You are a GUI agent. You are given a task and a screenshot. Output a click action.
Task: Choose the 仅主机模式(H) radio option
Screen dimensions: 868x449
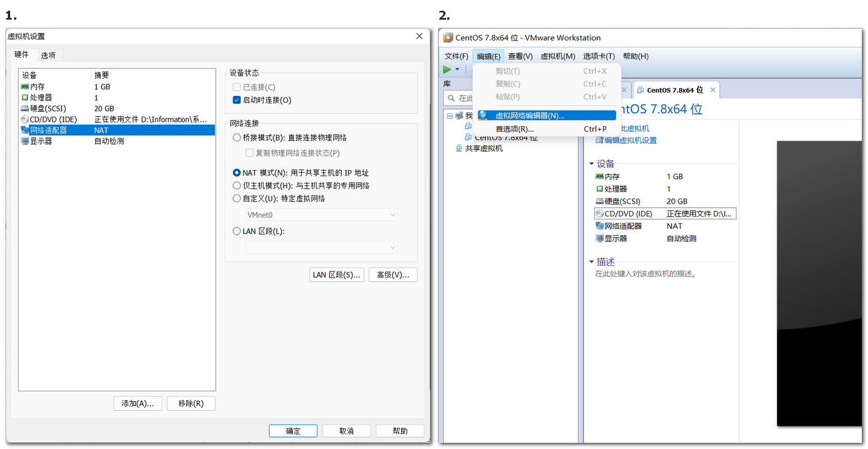click(237, 186)
